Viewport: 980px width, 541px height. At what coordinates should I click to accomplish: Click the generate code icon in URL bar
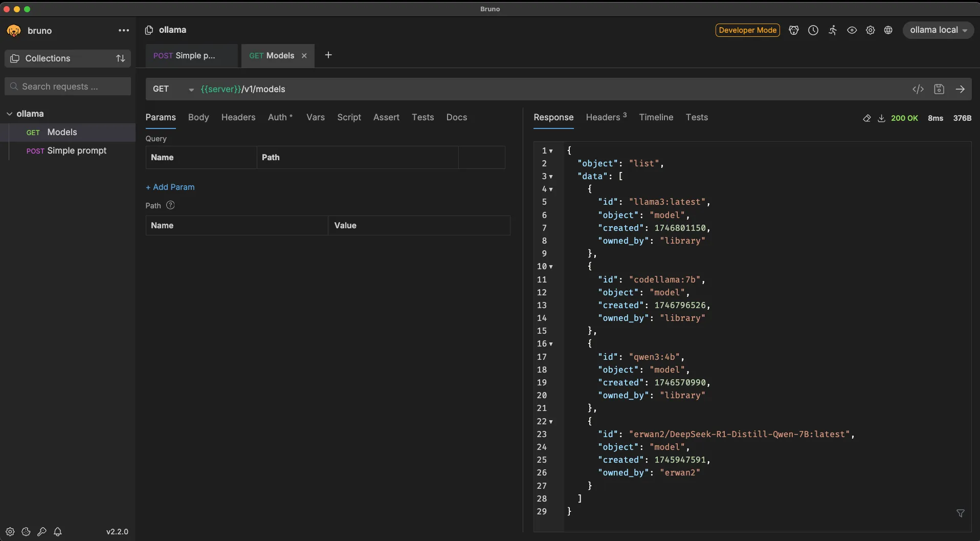918,89
